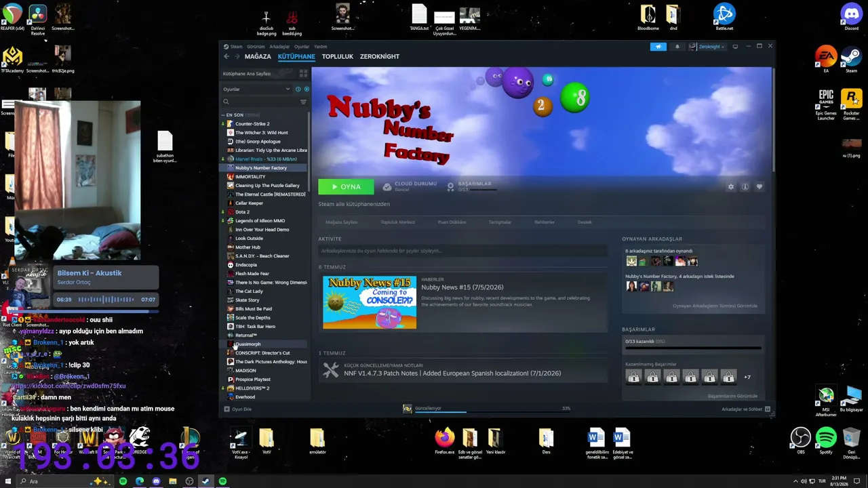Open the Cloud Durumu status icon
The height and width of the screenshot is (488, 868).
387,186
